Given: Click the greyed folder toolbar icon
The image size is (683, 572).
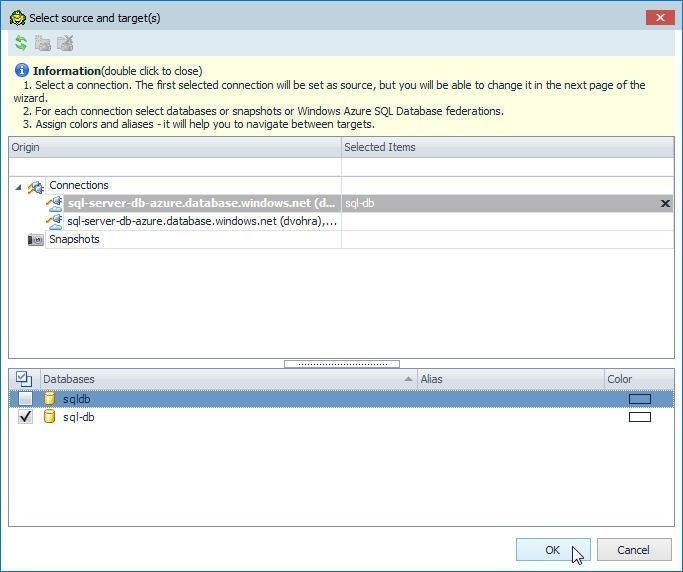Looking at the screenshot, I should pos(43,43).
